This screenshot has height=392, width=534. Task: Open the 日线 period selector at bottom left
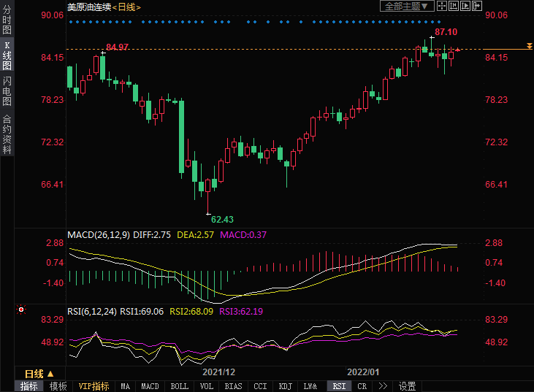39,373
